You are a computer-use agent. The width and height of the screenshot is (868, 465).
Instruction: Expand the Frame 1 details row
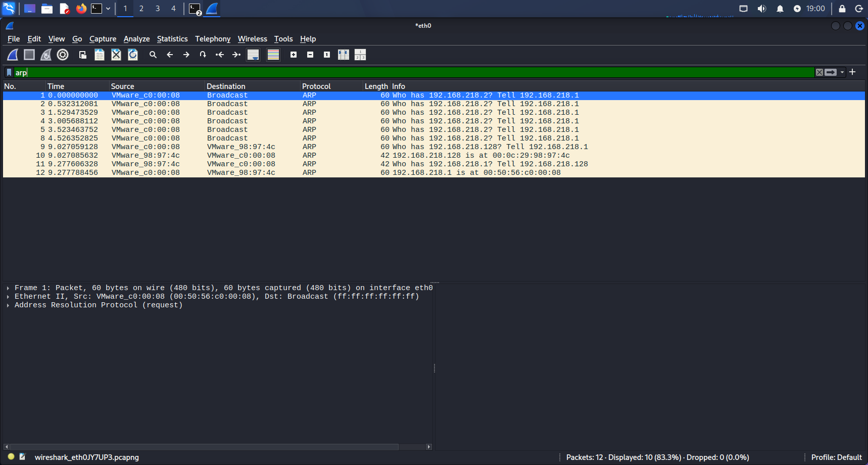coord(8,288)
